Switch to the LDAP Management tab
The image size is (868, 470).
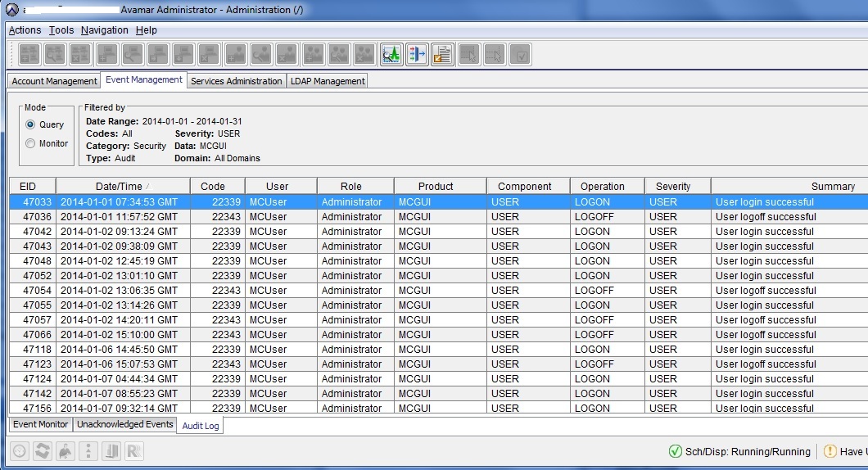327,81
